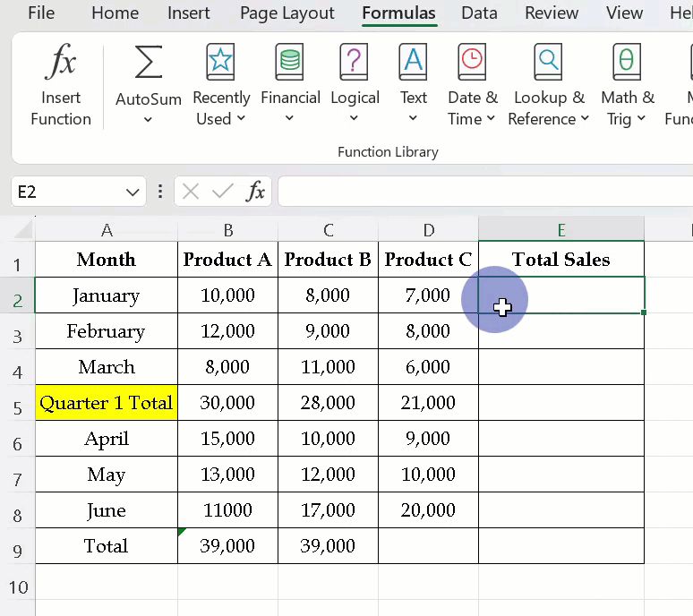Click cell with value 17,000
Image resolution: width=693 pixels, height=616 pixels.
(x=328, y=510)
